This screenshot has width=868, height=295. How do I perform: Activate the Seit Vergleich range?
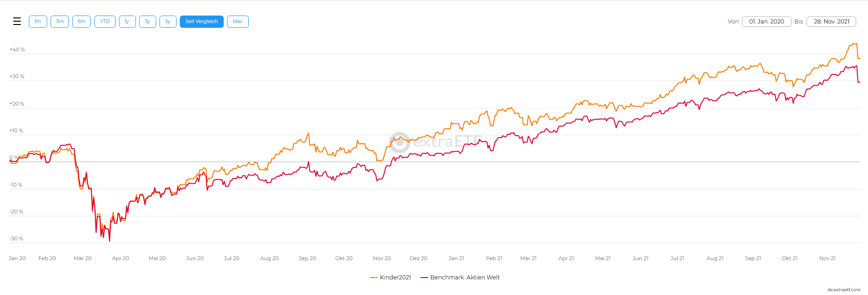[x=202, y=22]
